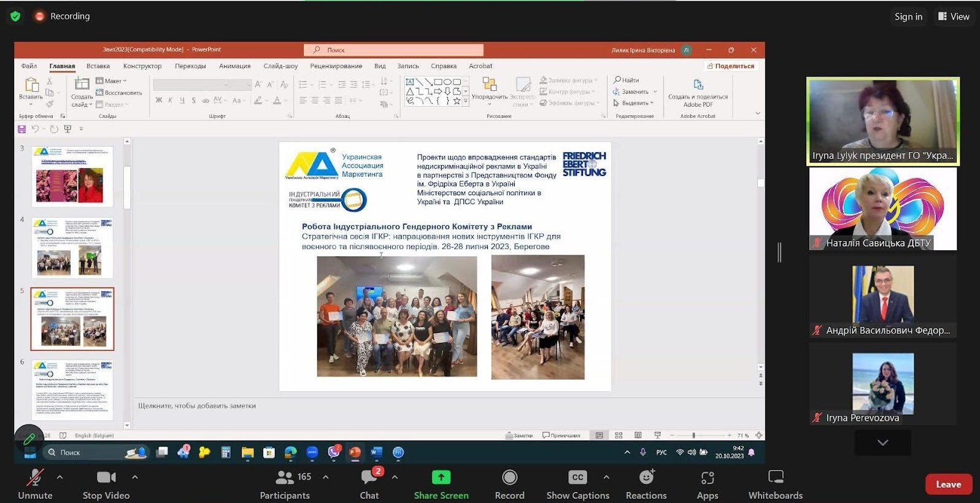
Task: Open the Вставка ribbon tab
Action: coord(98,66)
